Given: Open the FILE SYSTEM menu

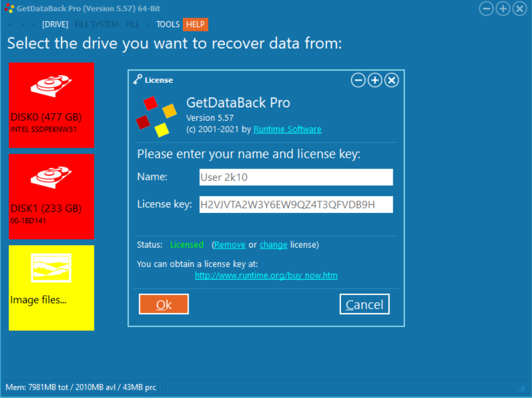Looking at the screenshot, I should coord(97,25).
